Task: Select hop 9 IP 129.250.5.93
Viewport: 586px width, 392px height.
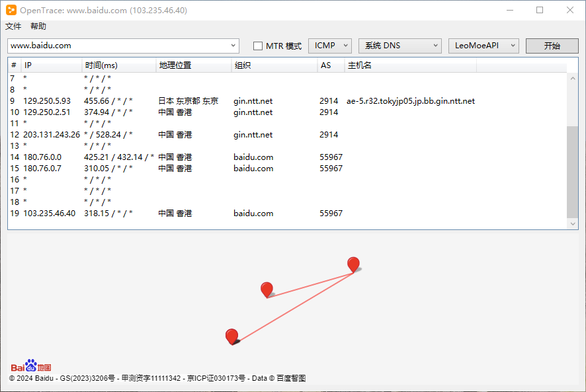Action: tap(47, 101)
